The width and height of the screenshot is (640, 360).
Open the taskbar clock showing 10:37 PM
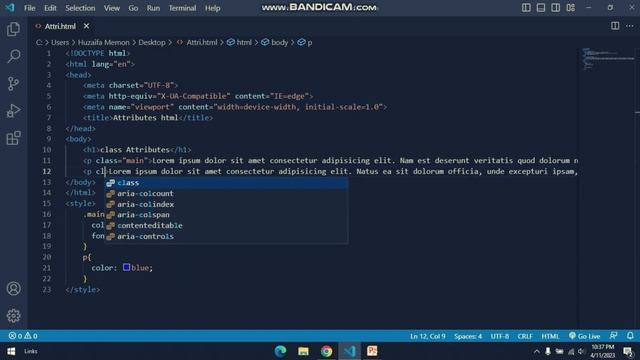point(603,351)
